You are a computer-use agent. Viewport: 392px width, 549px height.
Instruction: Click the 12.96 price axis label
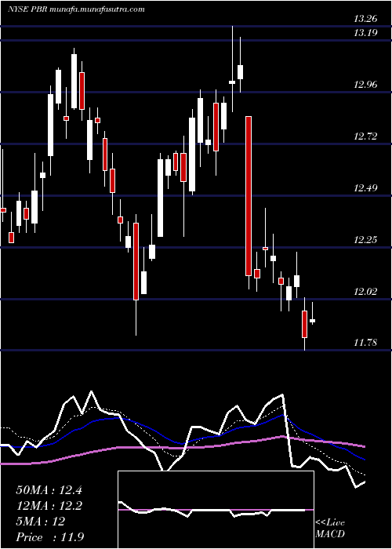(365, 85)
